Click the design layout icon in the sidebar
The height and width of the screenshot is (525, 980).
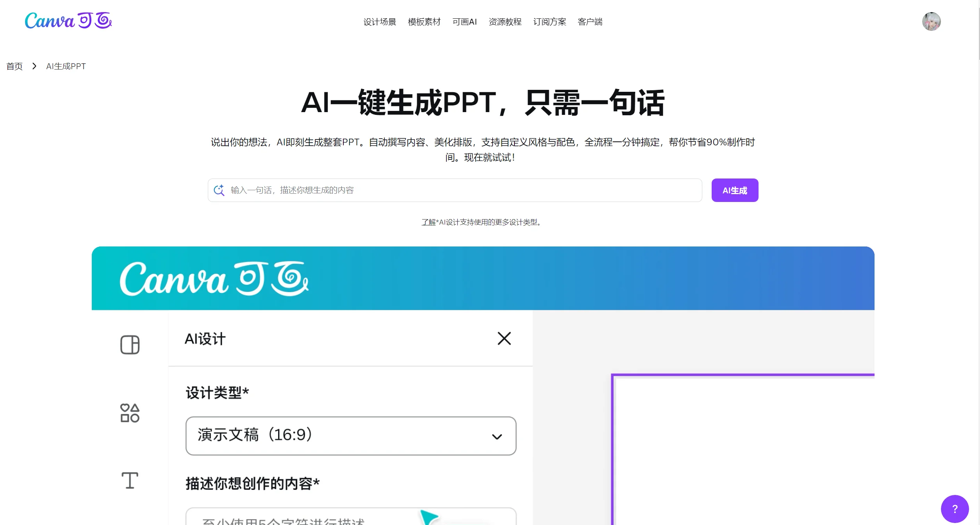pyautogui.click(x=130, y=345)
